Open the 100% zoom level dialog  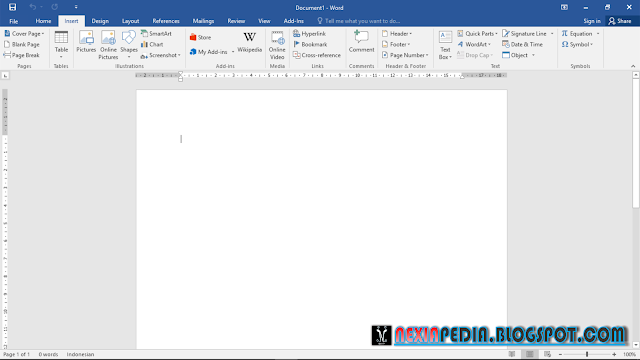coord(629,354)
